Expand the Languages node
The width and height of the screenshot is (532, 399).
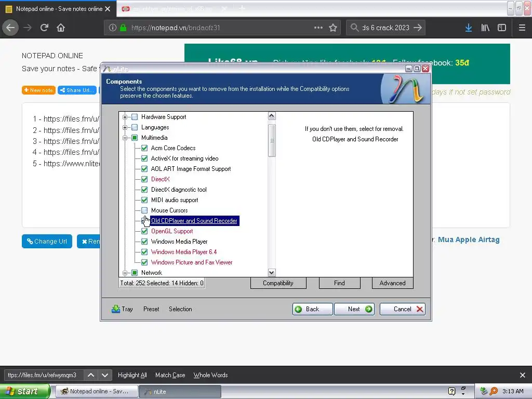pos(125,128)
